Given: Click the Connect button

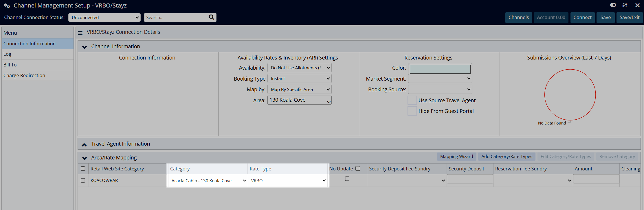Looking at the screenshot, I should [x=583, y=17].
